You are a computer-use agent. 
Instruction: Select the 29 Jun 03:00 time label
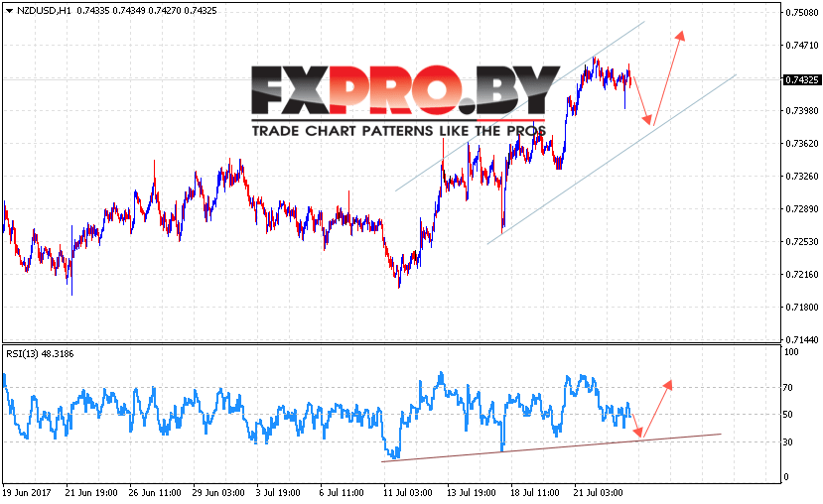(x=218, y=492)
